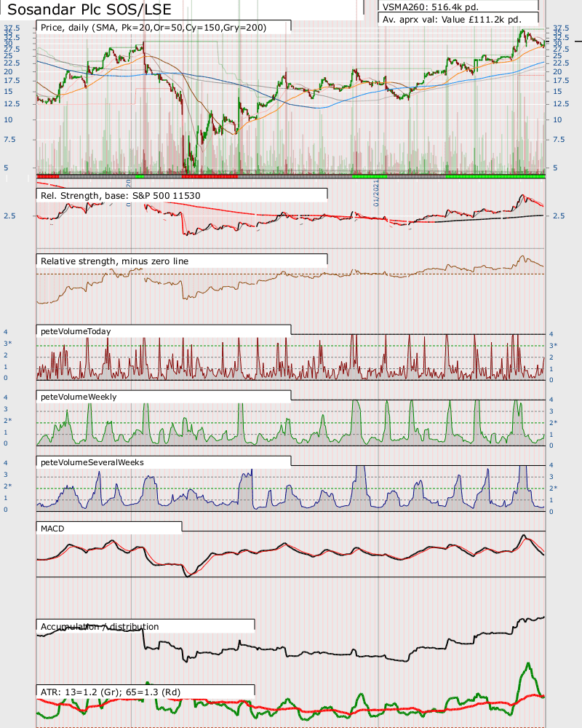Click the 5 price tick on the right axis
The height and width of the screenshot is (728, 582).
click(x=555, y=167)
